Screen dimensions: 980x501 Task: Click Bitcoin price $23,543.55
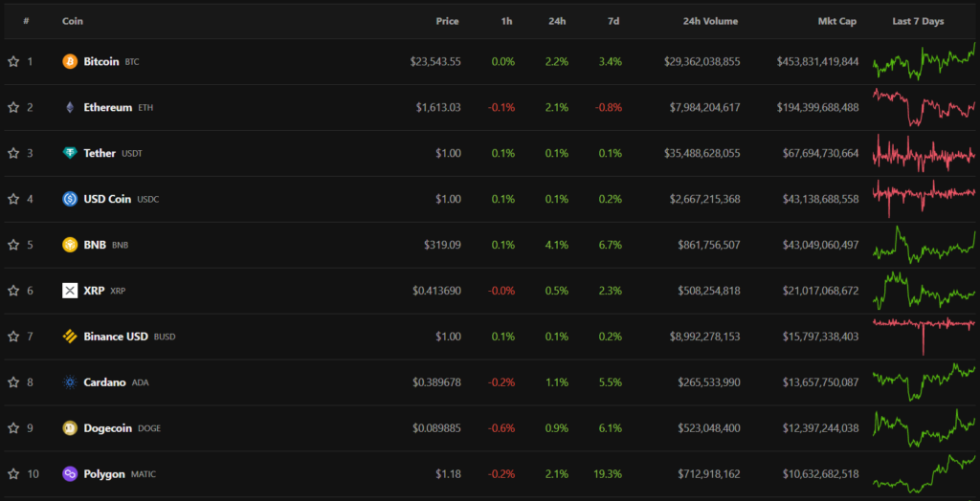click(435, 62)
